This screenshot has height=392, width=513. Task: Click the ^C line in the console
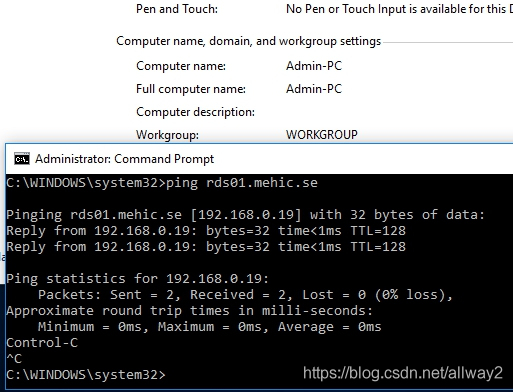[14, 359]
